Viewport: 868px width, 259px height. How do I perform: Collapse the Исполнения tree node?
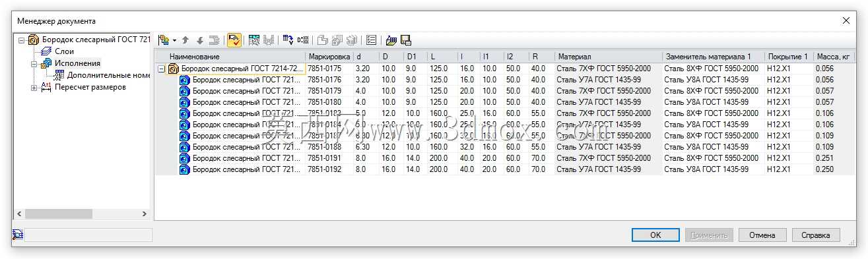point(34,63)
